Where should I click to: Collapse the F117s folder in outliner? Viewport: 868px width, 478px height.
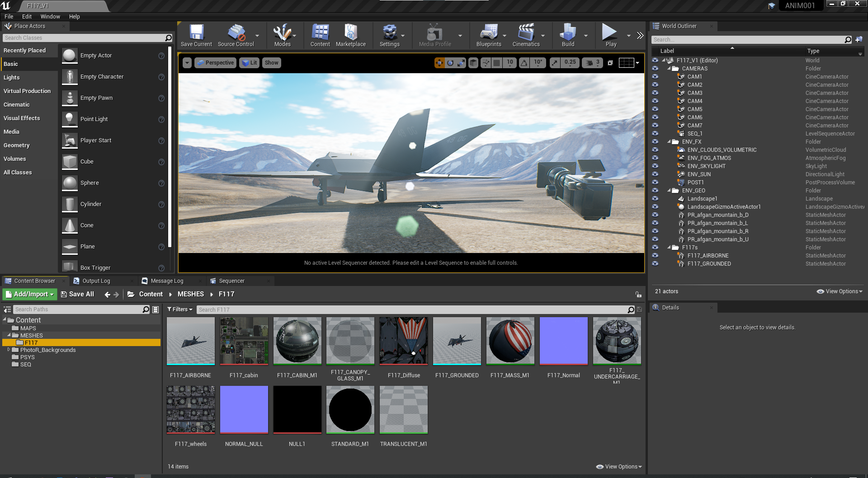[669, 248]
